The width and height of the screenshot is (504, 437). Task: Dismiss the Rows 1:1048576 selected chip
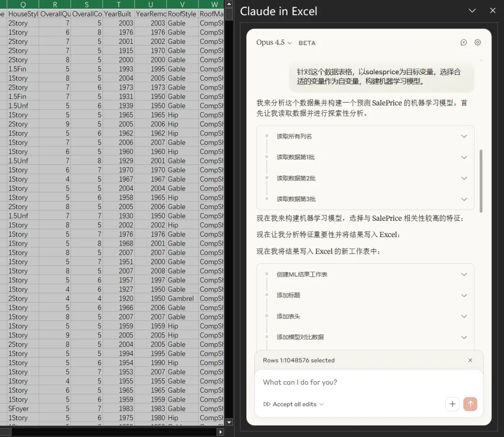coord(470,360)
